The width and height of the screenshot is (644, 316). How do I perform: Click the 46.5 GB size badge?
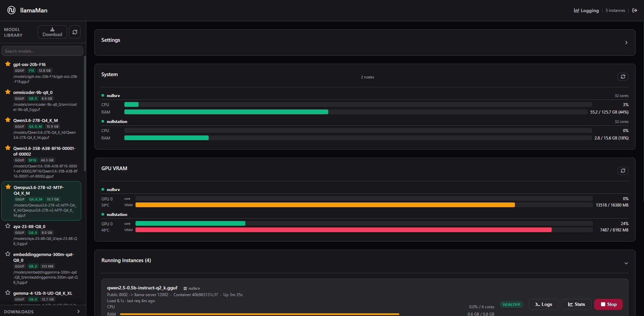[47, 160]
